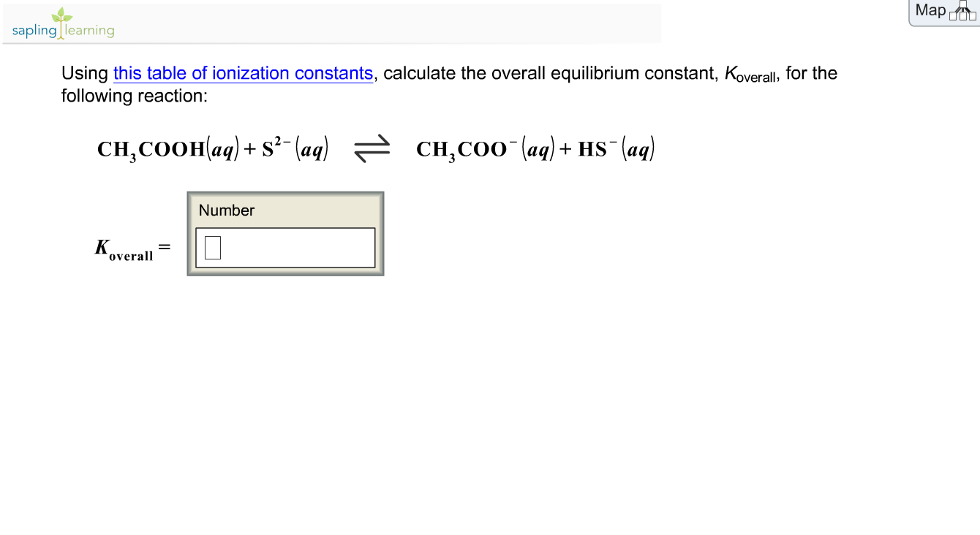Select the Sapling Learning logo

pos(62,24)
